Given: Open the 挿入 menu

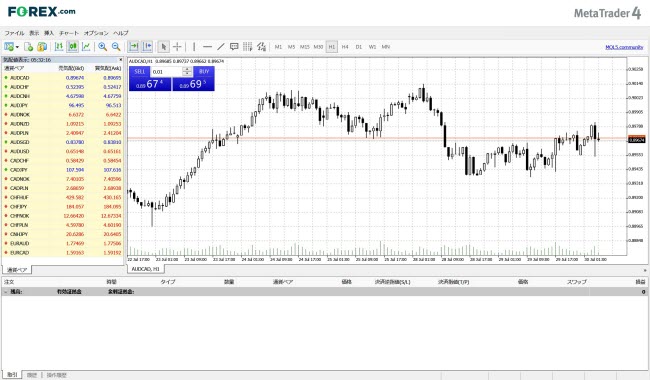Looking at the screenshot, I should [49, 33].
